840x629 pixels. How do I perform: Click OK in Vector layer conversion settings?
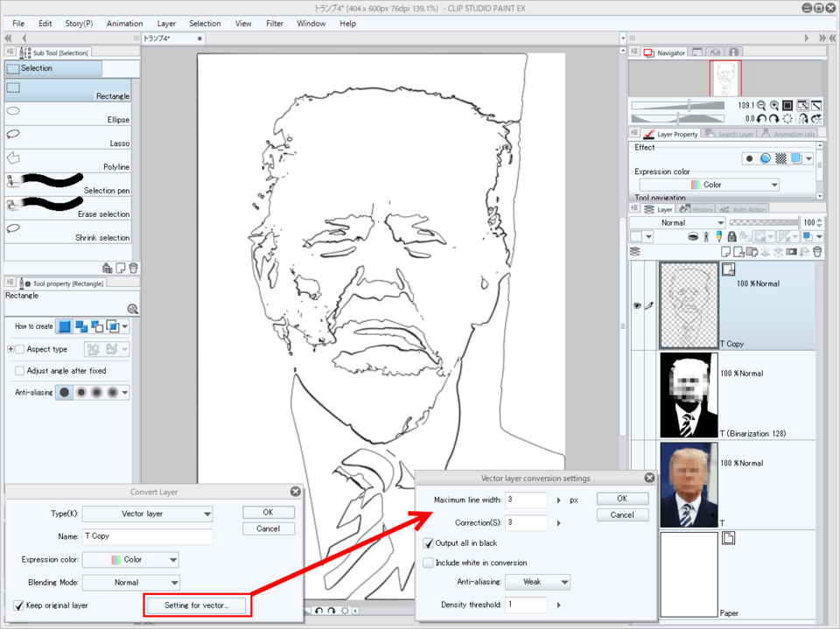622,499
